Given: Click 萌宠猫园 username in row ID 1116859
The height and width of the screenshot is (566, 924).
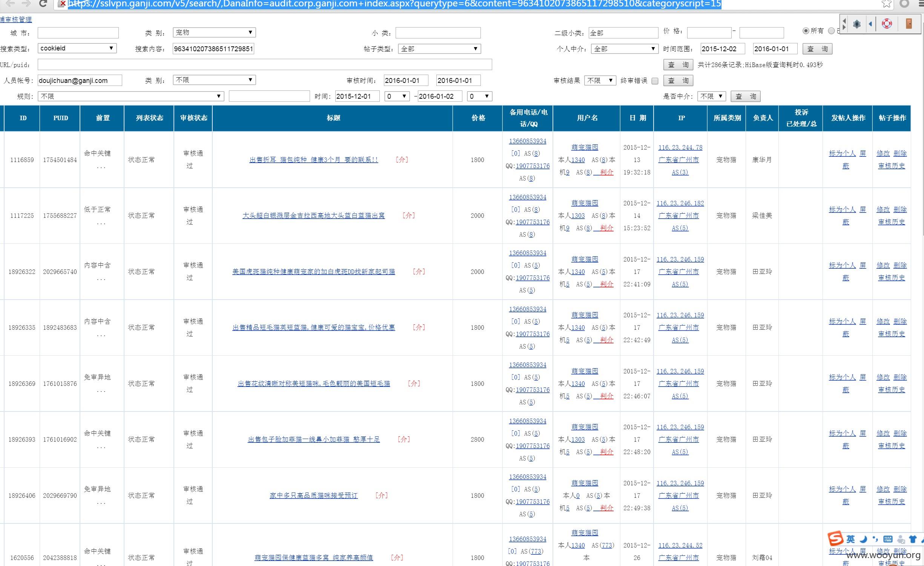Looking at the screenshot, I should click(x=585, y=147).
